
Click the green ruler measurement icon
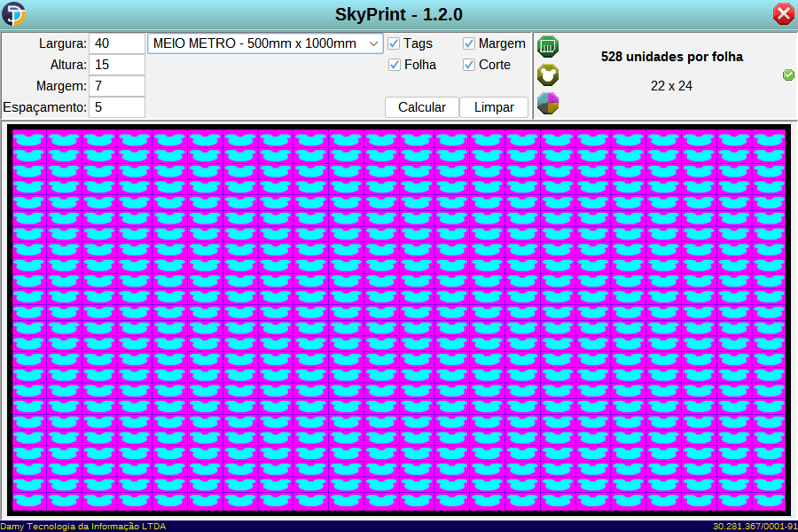coord(548,46)
